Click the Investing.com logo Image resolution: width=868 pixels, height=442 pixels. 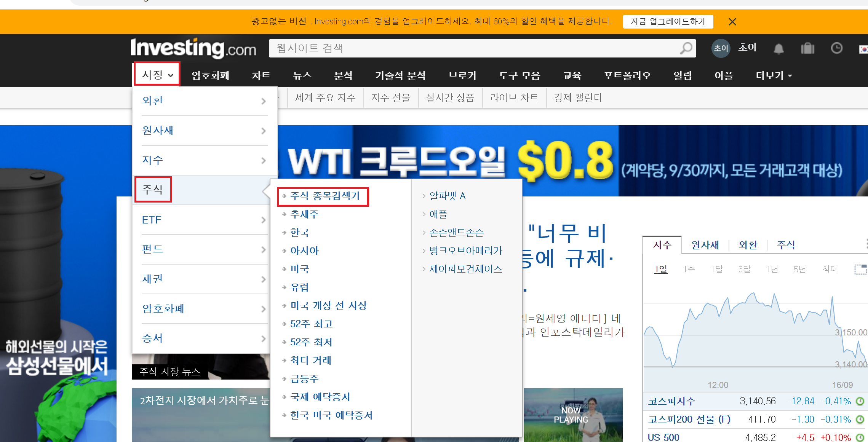click(x=193, y=48)
